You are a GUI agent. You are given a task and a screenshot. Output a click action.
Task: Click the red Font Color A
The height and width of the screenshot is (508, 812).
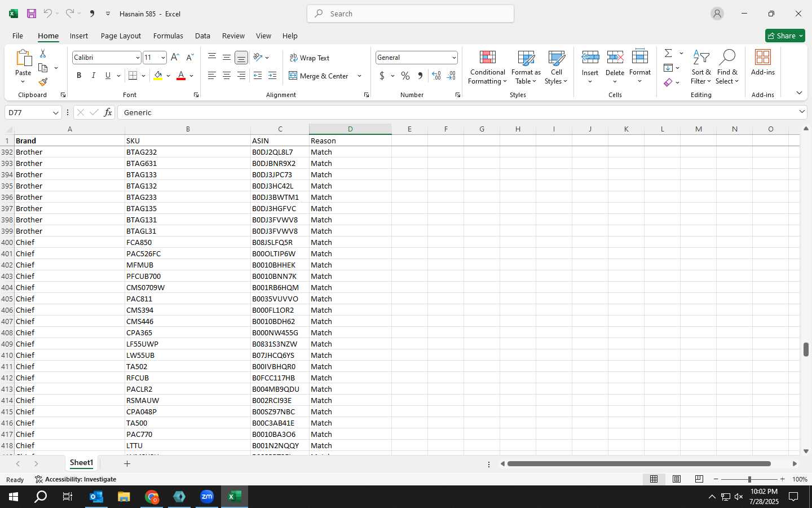181,76
